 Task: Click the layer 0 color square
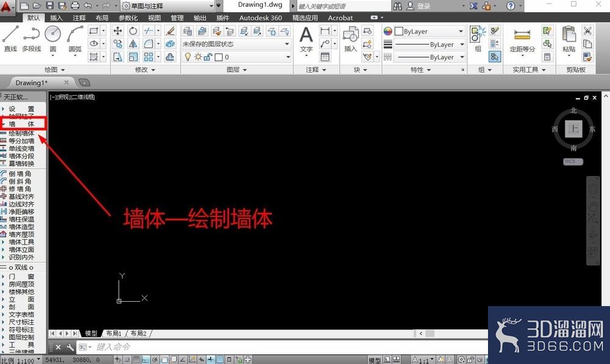(218, 57)
